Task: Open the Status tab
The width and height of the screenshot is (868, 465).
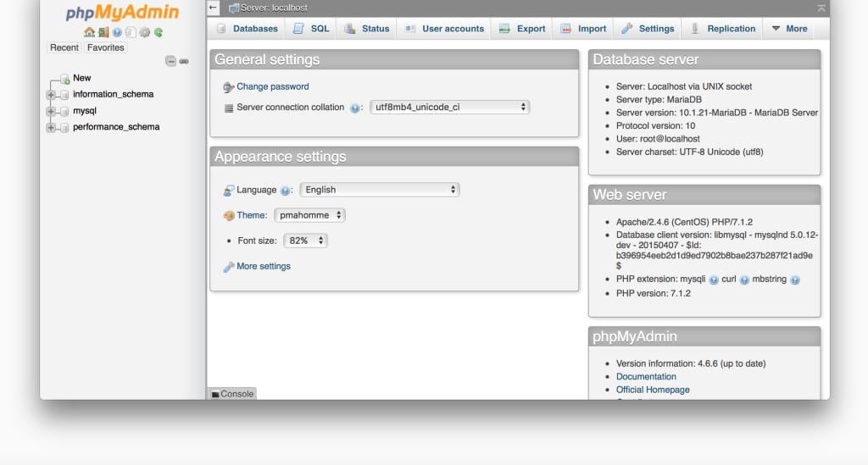Action: [x=366, y=29]
